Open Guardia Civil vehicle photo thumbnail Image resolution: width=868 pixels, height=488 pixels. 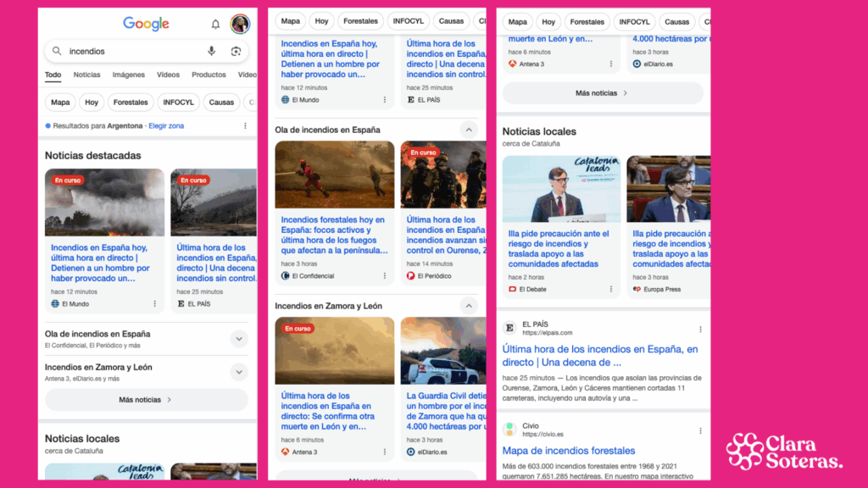[x=443, y=351]
